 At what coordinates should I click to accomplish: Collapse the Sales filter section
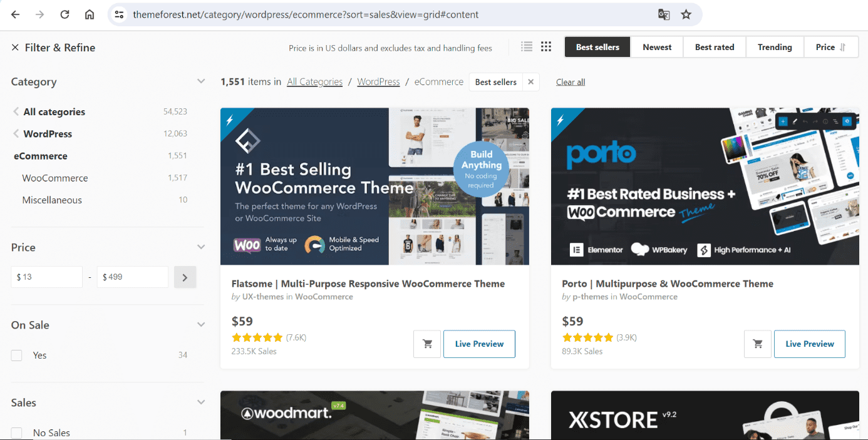(201, 402)
